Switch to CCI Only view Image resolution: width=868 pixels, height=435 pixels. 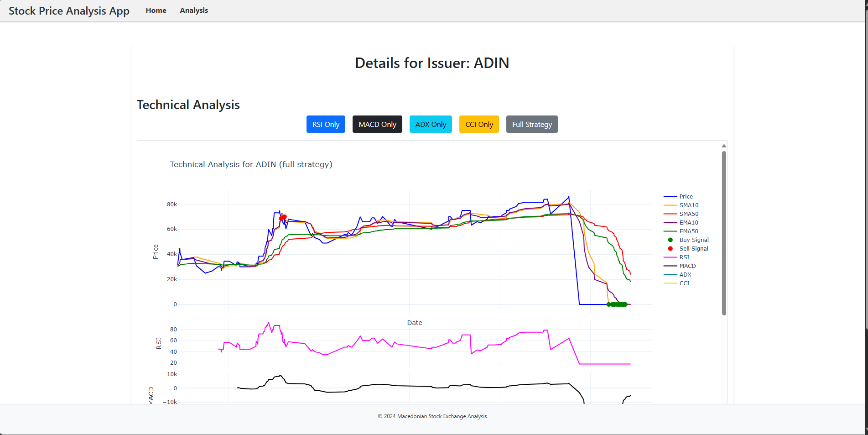pyautogui.click(x=479, y=124)
